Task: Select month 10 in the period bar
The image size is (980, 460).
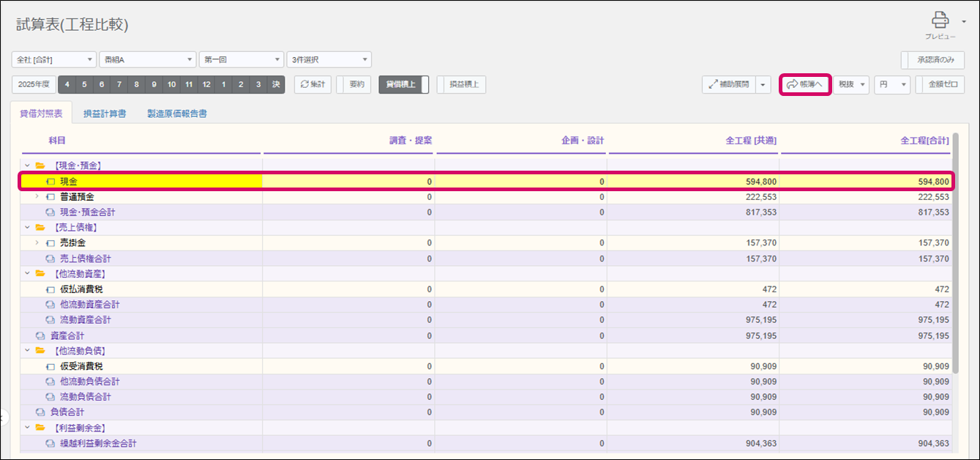Action: coord(171,84)
